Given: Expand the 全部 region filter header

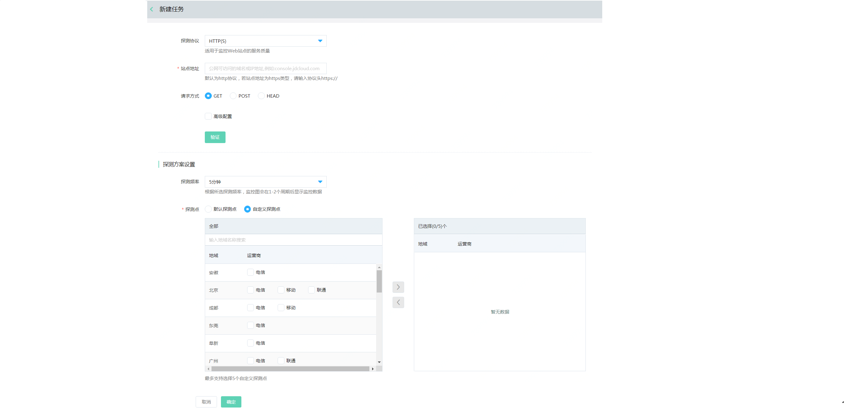Looking at the screenshot, I should 214,226.
